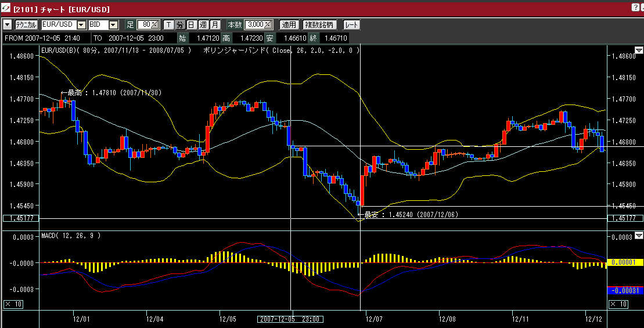Click the レート rate button
The height and width of the screenshot is (328, 644).
(351, 24)
